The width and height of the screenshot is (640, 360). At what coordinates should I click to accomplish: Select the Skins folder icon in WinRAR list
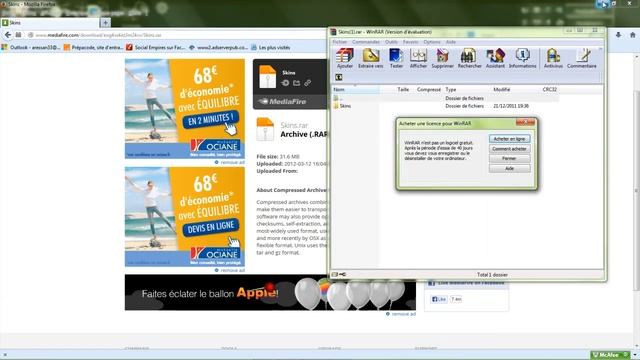pos(336,106)
